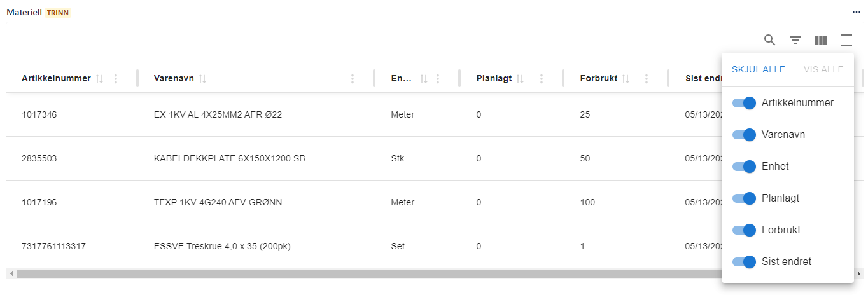Click SKJUL ALLE to hide columns
The width and height of the screenshot is (868, 295).
pyautogui.click(x=759, y=69)
